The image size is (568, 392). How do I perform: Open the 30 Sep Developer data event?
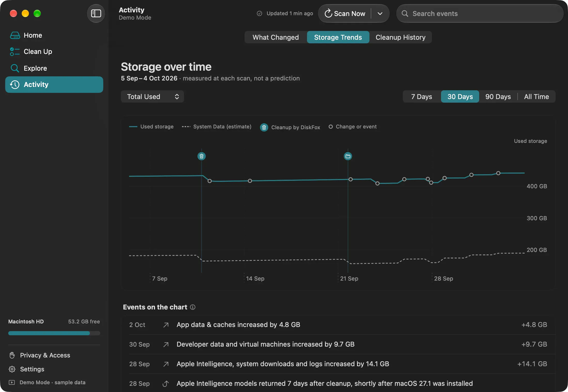click(338, 344)
